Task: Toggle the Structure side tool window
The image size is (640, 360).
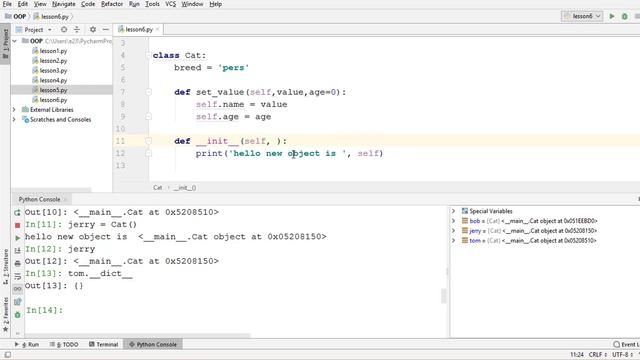Action: pyautogui.click(x=5, y=267)
